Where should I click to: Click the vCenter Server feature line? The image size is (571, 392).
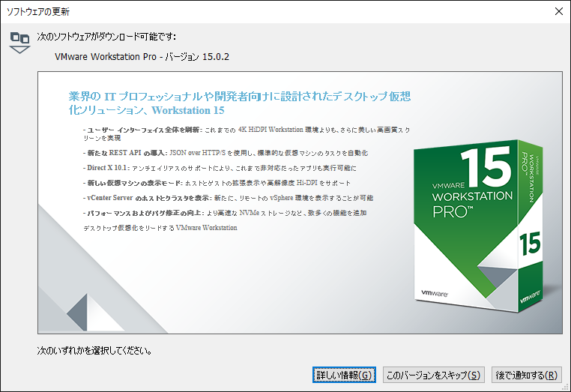pos(229,198)
